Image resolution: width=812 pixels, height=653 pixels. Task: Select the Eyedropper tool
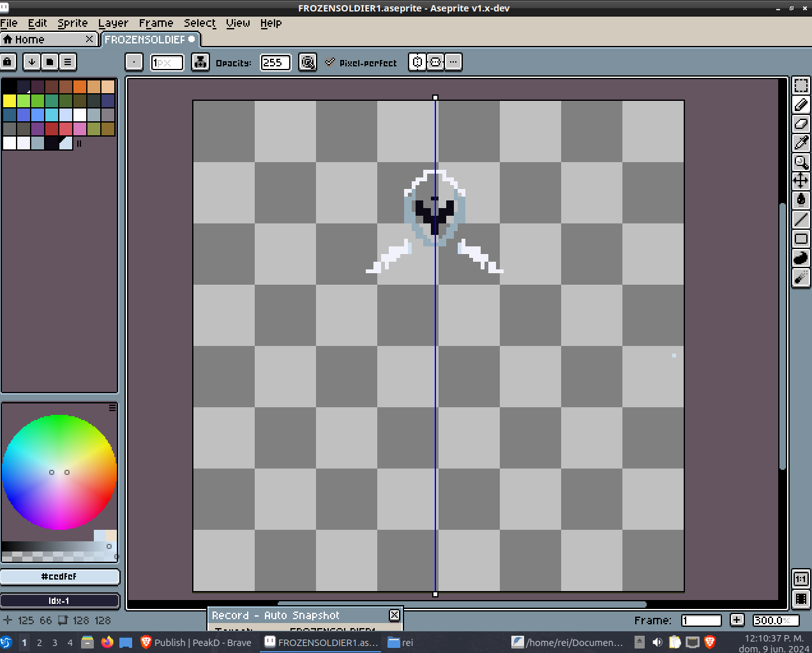click(x=801, y=143)
